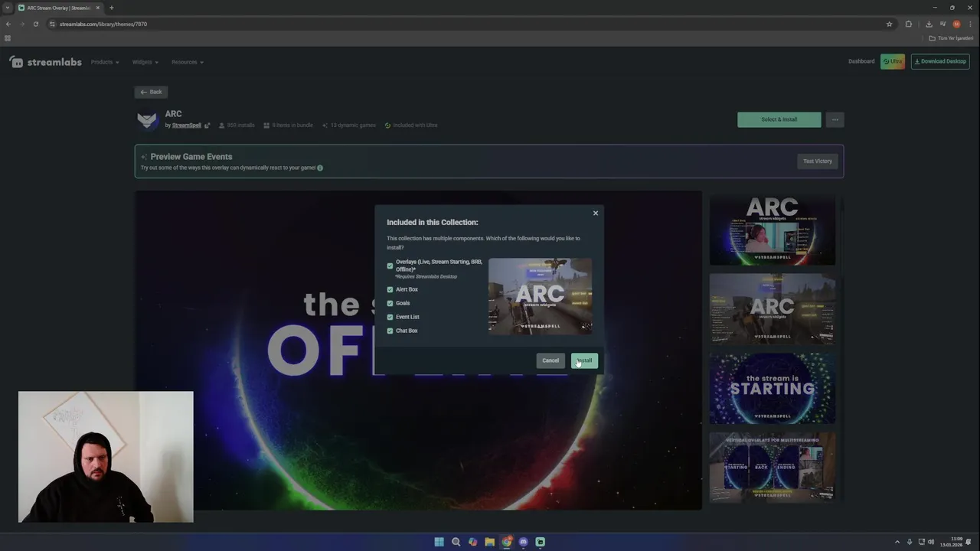
Task: Reload the page with refresh icon
Action: (x=36, y=24)
